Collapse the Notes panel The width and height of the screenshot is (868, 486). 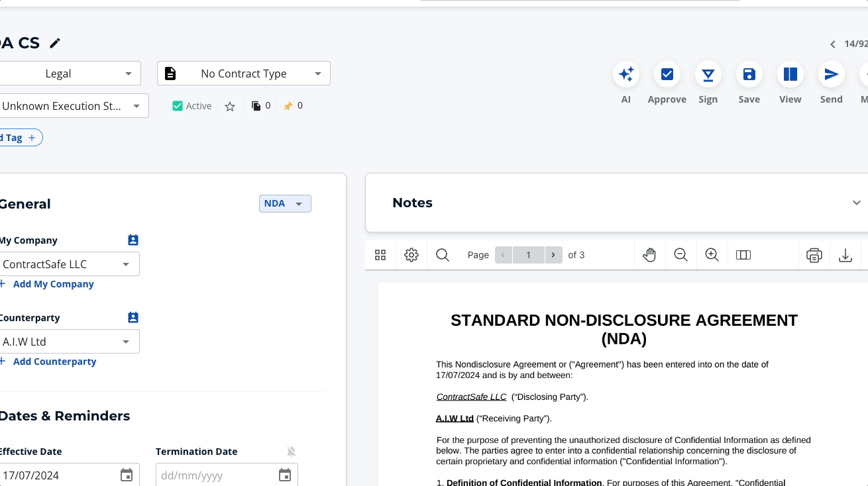[856, 203]
